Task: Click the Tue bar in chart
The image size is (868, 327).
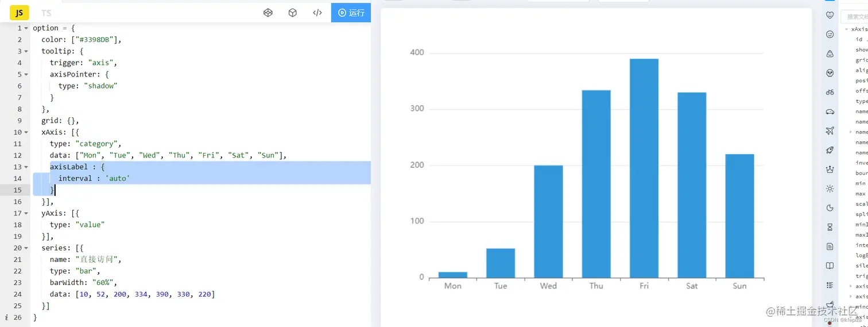Action: point(501,263)
